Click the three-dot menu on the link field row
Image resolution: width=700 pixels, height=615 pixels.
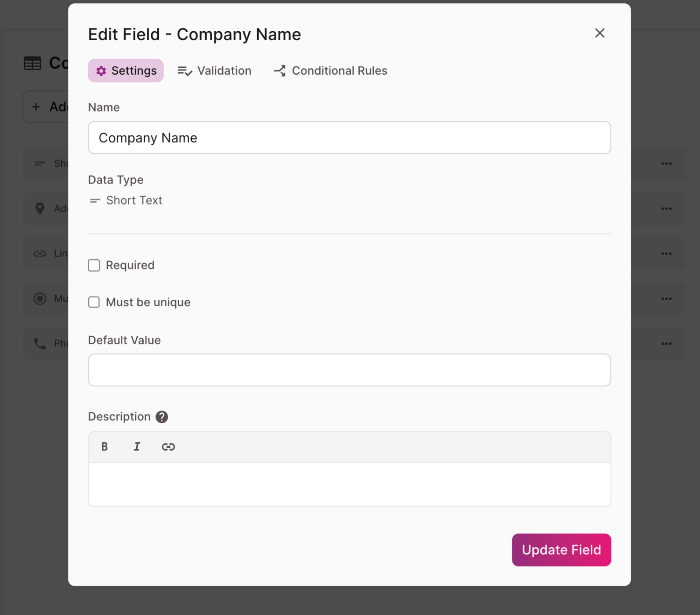[666, 254]
